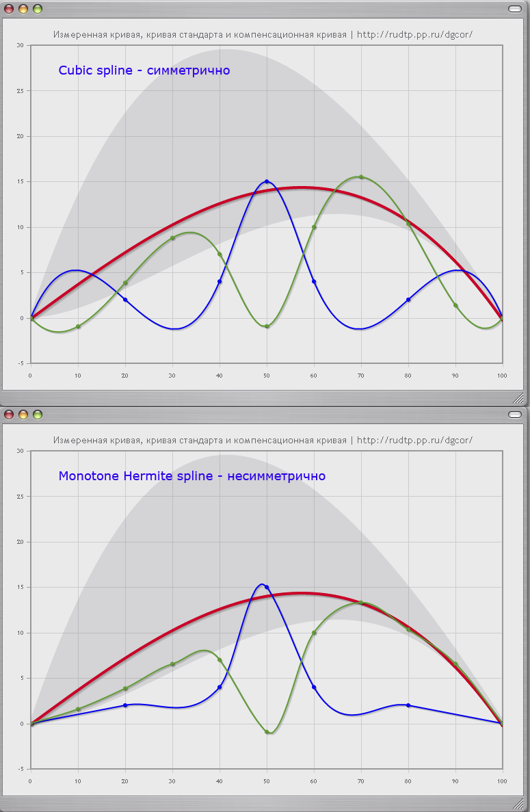Screen dimensions: 530x812
Task: Toggle the toolbar pill button in bottom window
Action: click(x=515, y=415)
